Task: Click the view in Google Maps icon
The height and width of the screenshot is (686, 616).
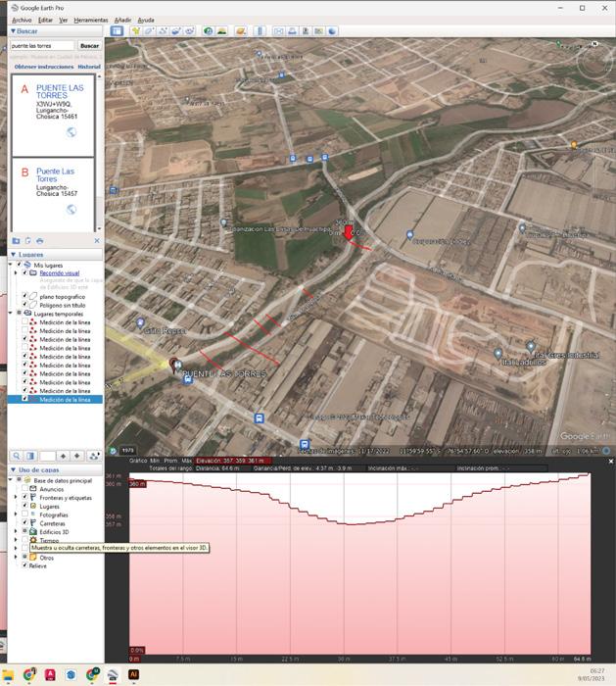Action: click(x=318, y=31)
